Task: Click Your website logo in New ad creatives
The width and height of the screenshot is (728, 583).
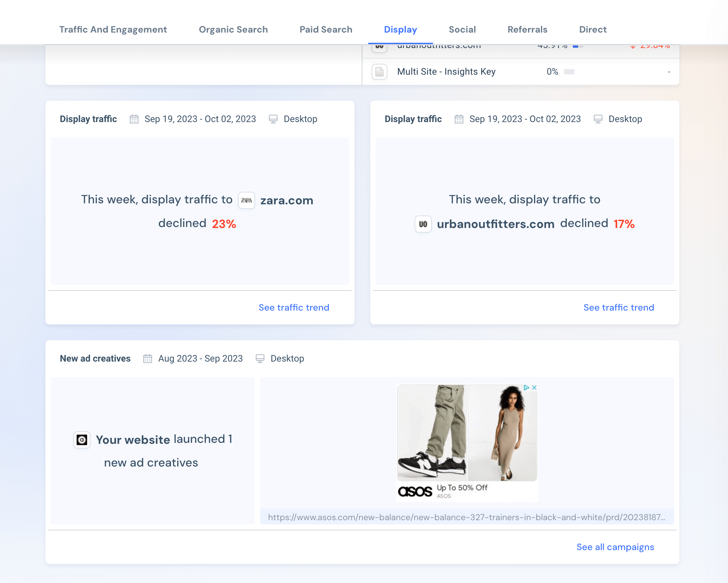Action: pyautogui.click(x=82, y=440)
